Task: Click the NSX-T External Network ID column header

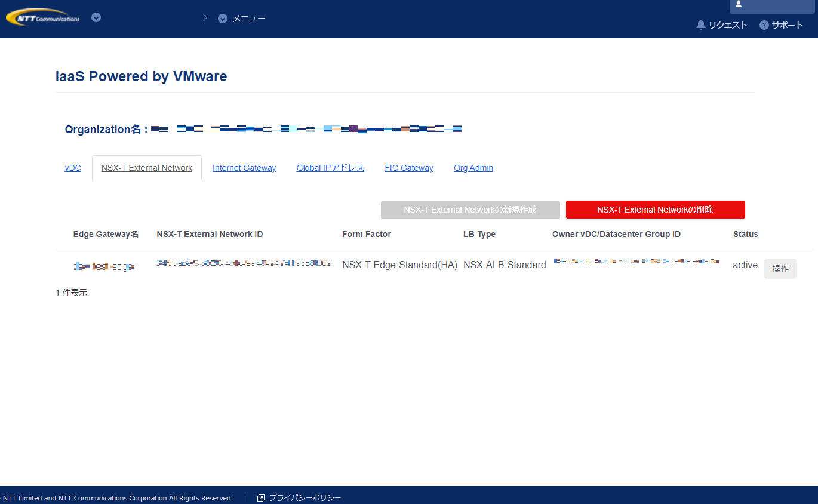Action: pyautogui.click(x=210, y=234)
